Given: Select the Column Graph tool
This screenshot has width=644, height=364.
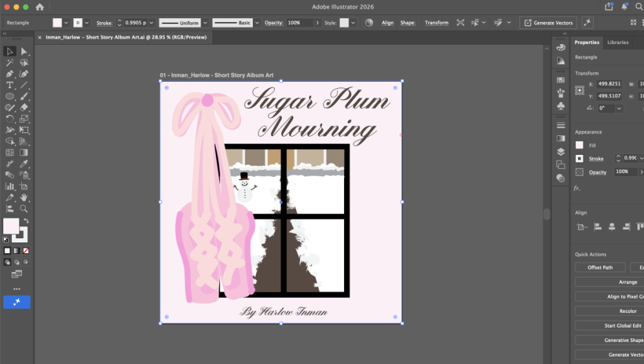Looking at the screenshot, I should click(x=9, y=186).
